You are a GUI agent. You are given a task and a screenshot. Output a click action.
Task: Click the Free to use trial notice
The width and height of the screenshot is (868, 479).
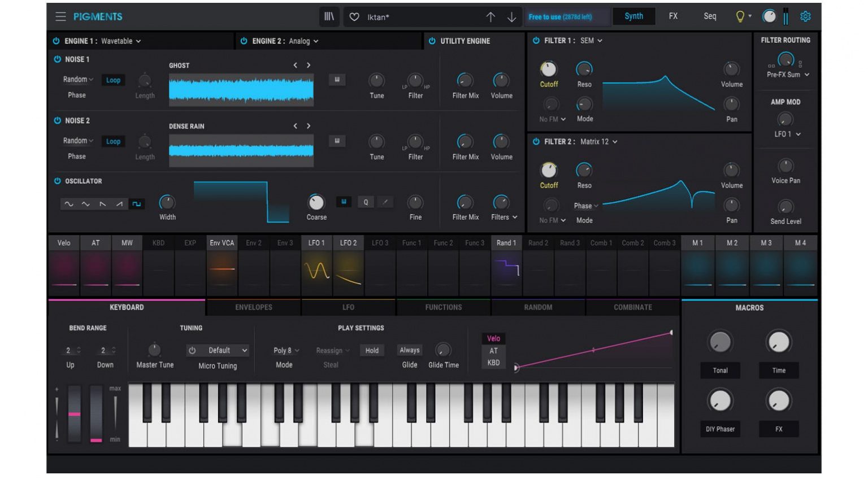pos(567,17)
